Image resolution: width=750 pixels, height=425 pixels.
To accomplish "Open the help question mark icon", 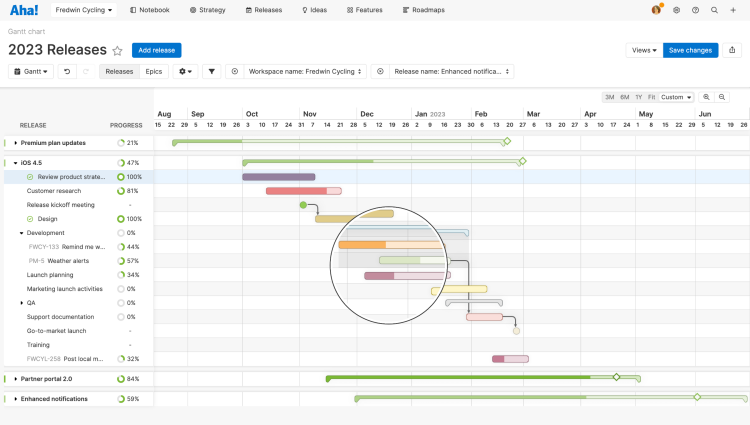I will pyautogui.click(x=695, y=10).
